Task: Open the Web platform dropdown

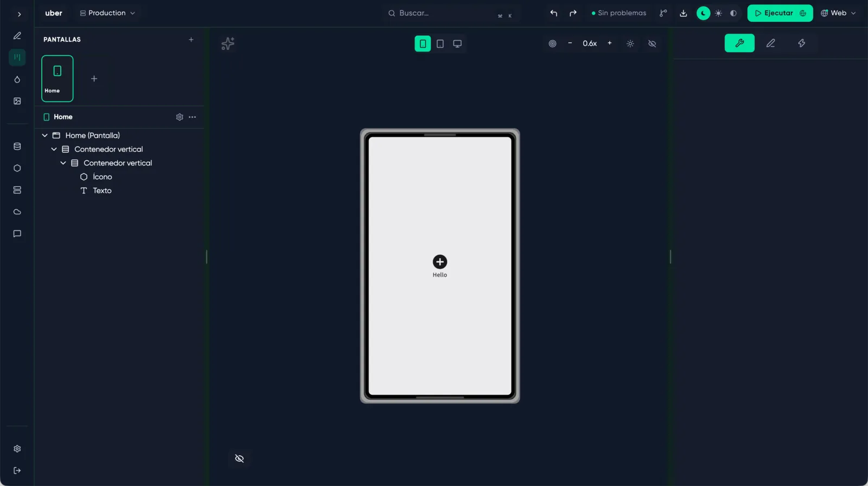Action: coord(838,13)
